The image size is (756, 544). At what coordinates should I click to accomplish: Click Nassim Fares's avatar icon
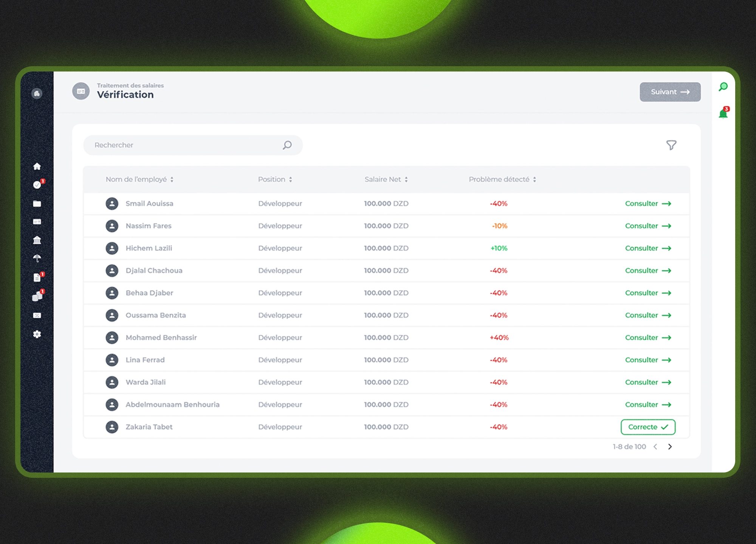[112, 226]
